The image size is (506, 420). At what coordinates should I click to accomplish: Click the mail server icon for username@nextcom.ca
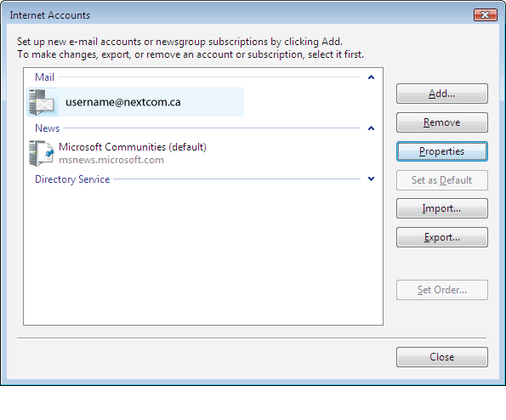pyautogui.click(x=41, y=102)
